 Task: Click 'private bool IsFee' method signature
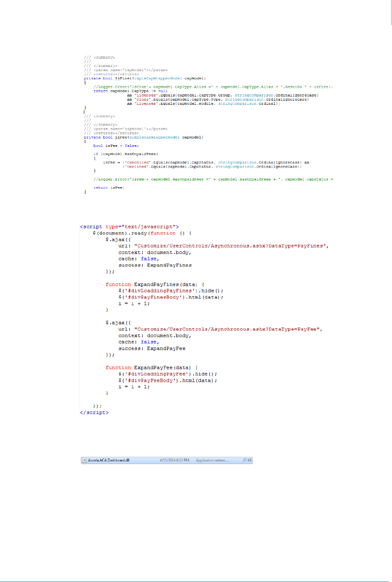point(144,137)
